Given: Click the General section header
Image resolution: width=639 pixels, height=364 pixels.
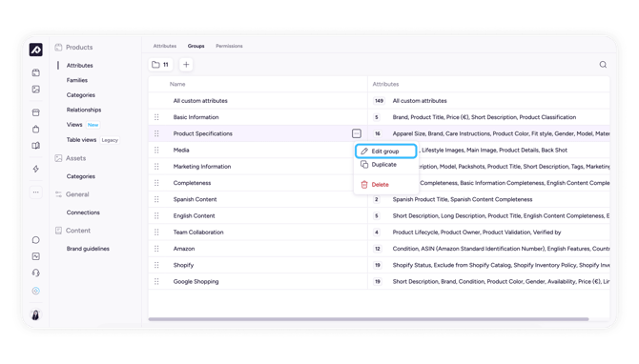Looking at the screenshot, I should (72, 194).
